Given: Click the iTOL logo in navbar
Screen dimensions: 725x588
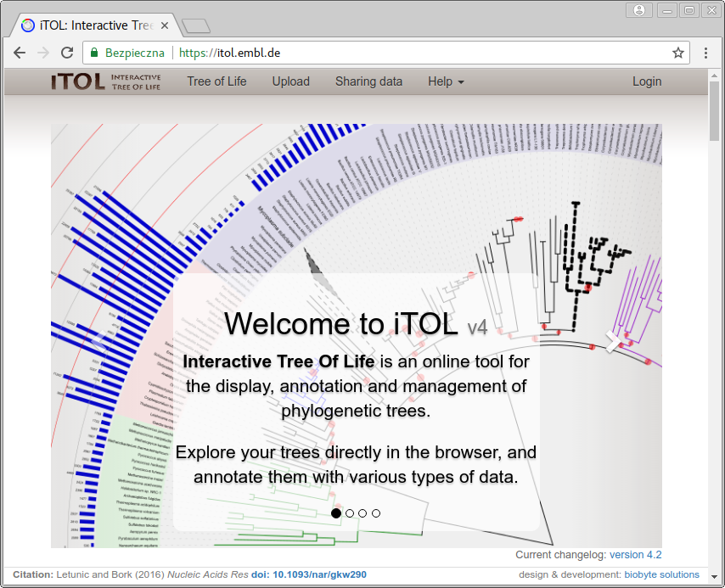Looking at the screenshot, I should (x=105, y=81).
